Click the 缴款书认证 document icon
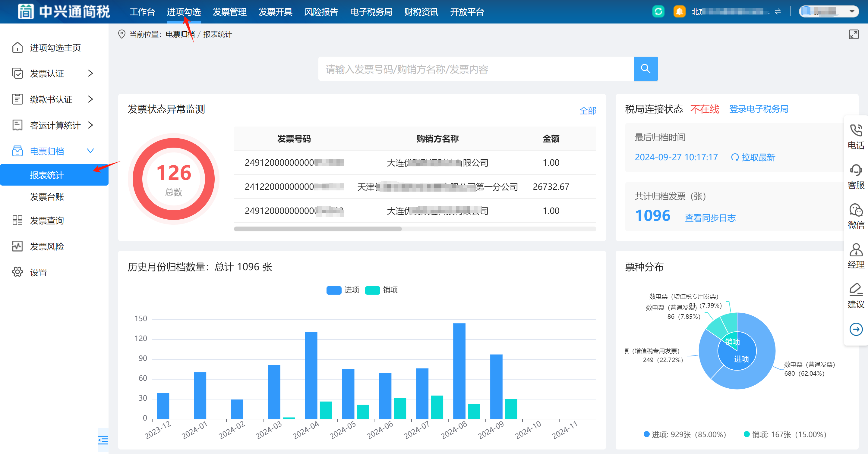 click(17, 99)
